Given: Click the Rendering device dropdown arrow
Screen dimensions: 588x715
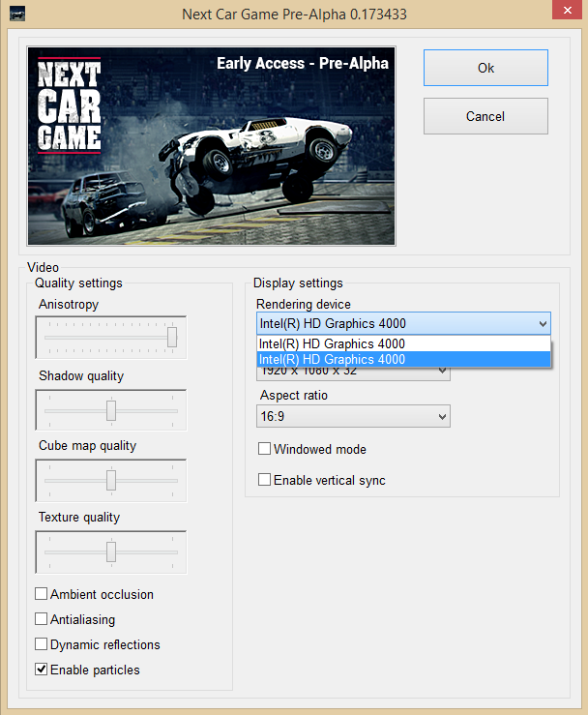Looking at the screenshot, I should pos(543,324).
